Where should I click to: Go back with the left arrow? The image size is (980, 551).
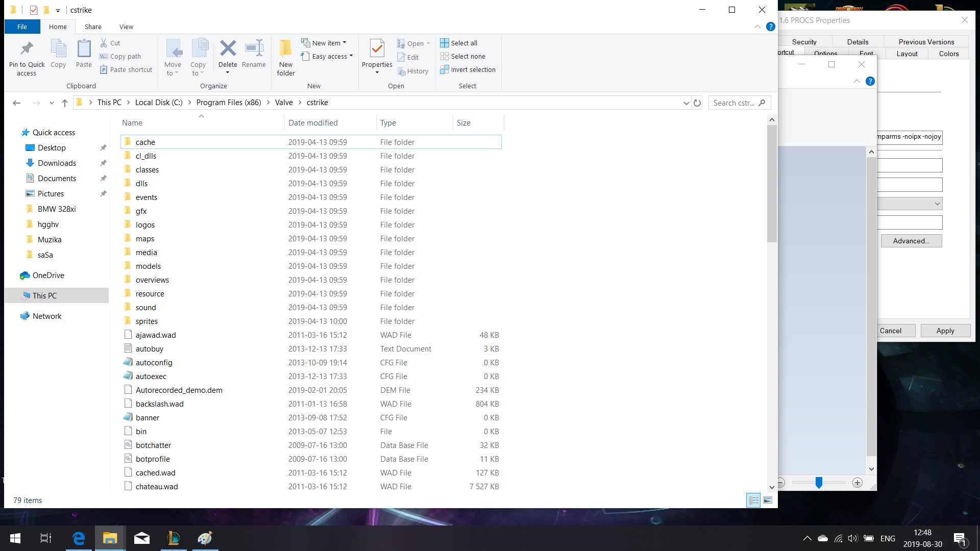pos(16,103)
